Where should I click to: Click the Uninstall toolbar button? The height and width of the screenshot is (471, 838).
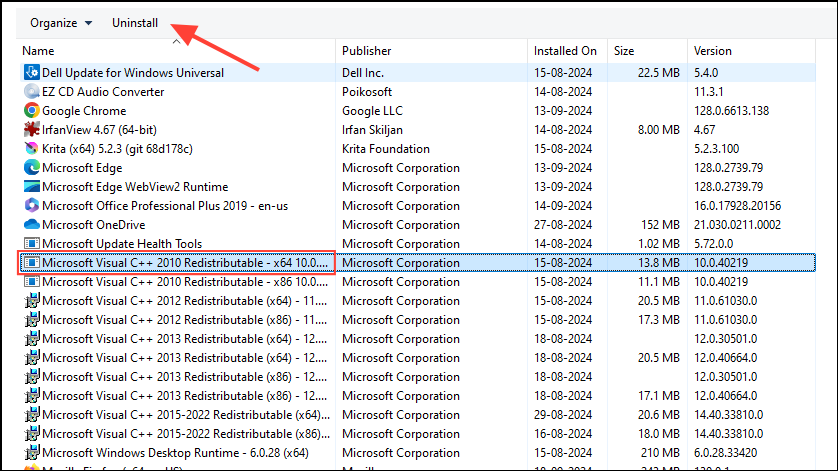coord(135,23)
